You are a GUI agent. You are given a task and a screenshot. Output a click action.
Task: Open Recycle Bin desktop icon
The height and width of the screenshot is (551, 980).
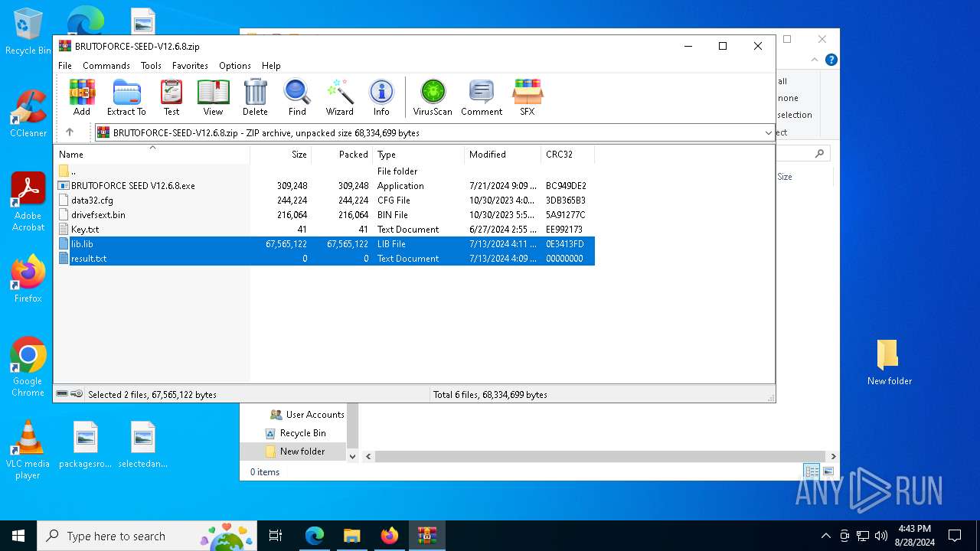28,32
